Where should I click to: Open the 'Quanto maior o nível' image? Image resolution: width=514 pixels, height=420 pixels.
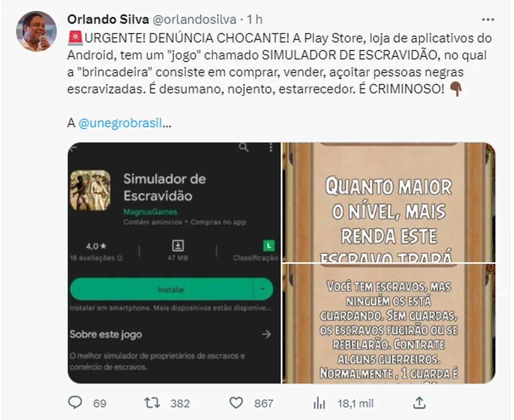tap(389, 202)
